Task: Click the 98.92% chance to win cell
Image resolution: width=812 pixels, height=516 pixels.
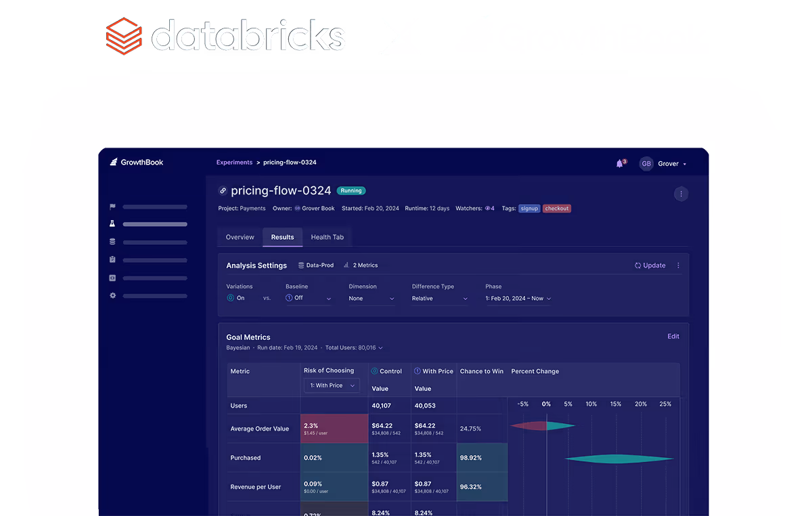Action: pos(482,458)
